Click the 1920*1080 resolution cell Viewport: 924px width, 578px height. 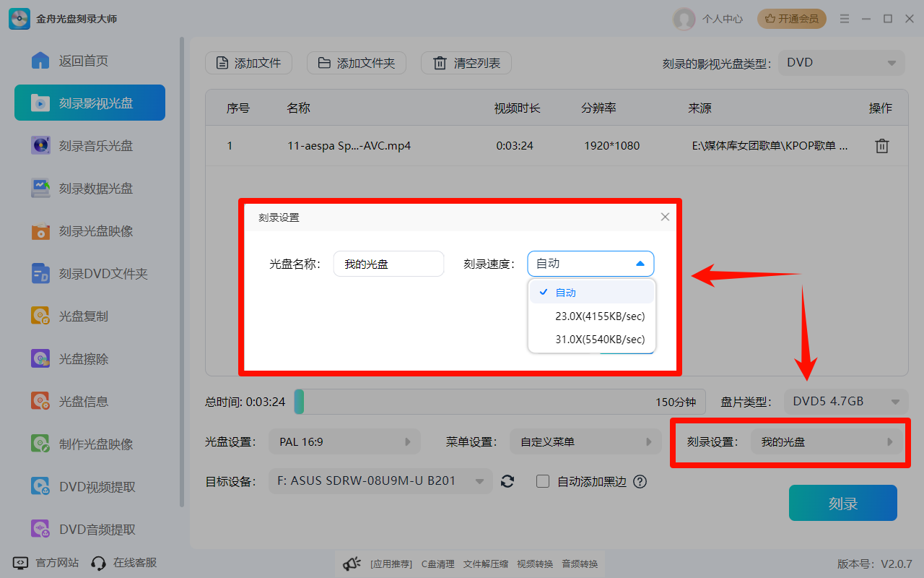click(611, 146)
